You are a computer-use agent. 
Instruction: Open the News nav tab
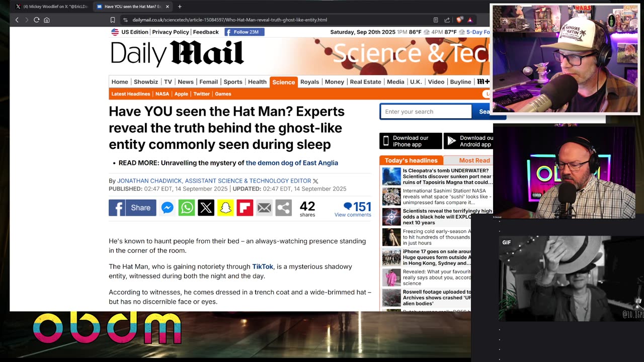186,81
